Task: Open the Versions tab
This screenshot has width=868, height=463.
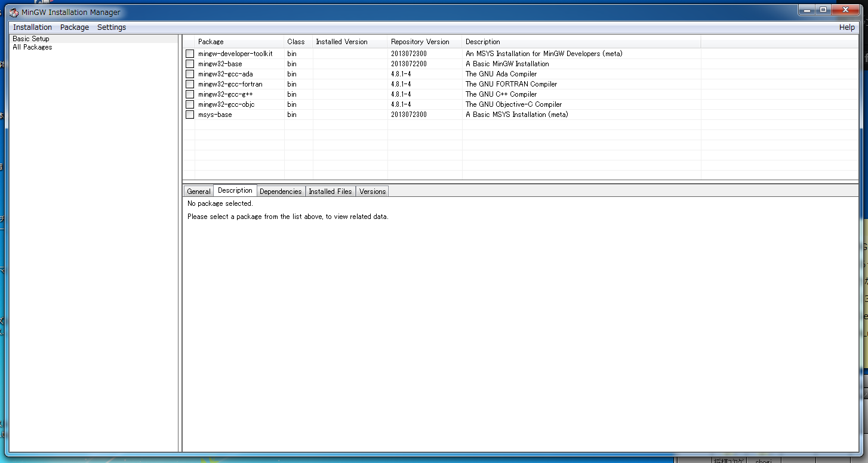Action: pos(373,192)
